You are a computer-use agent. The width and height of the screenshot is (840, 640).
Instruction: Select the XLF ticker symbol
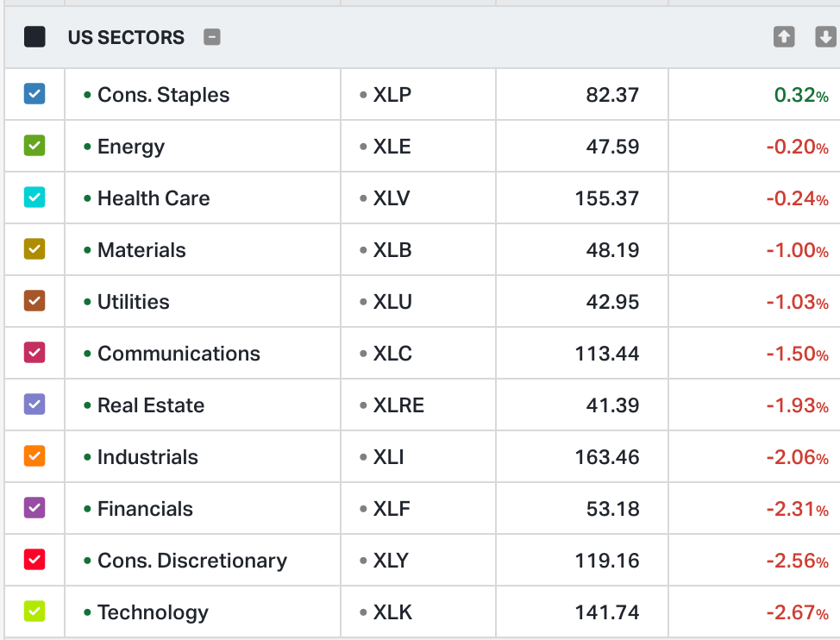point(392,509)
